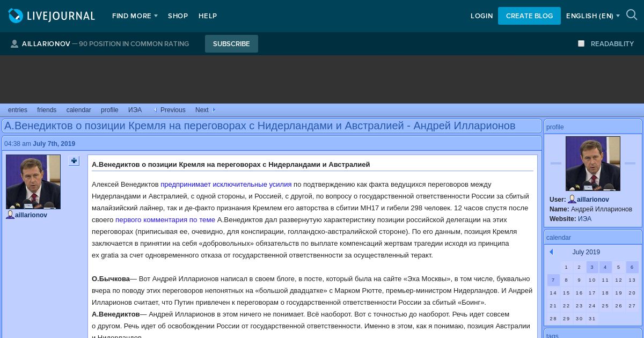
Task: Open aillarionov link in profile sidebar
Action: click(x=593, y=200)
